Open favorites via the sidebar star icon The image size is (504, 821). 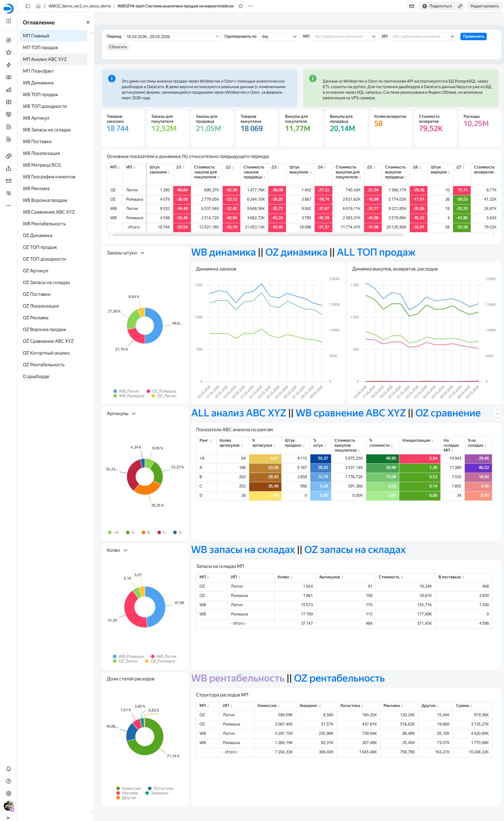pyautogui.click(x=9, y=52)
